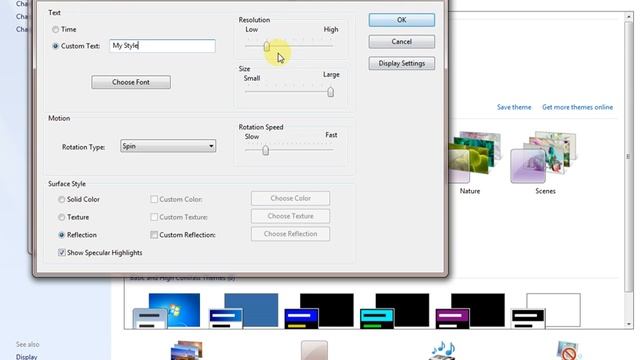Click the themes list scroll down arrow
This screenshot has height=360, width=640.
click(628, 324)
